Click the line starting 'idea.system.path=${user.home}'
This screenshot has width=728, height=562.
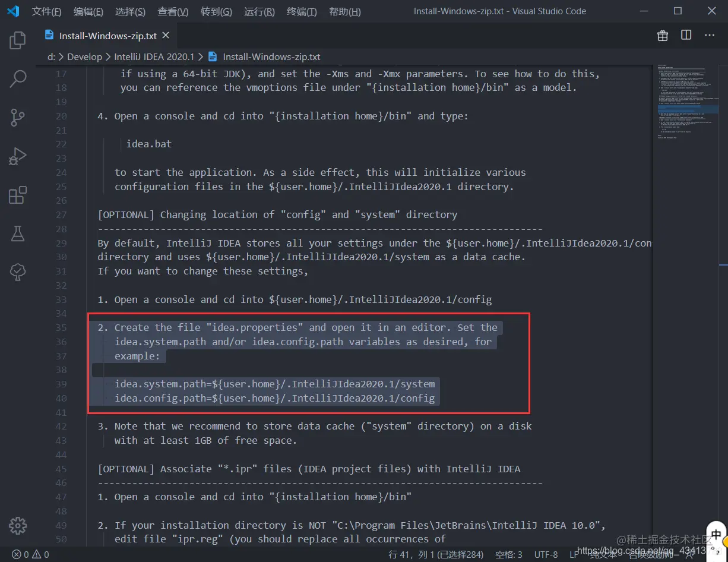pyautogui.click(x=275, y=384)
